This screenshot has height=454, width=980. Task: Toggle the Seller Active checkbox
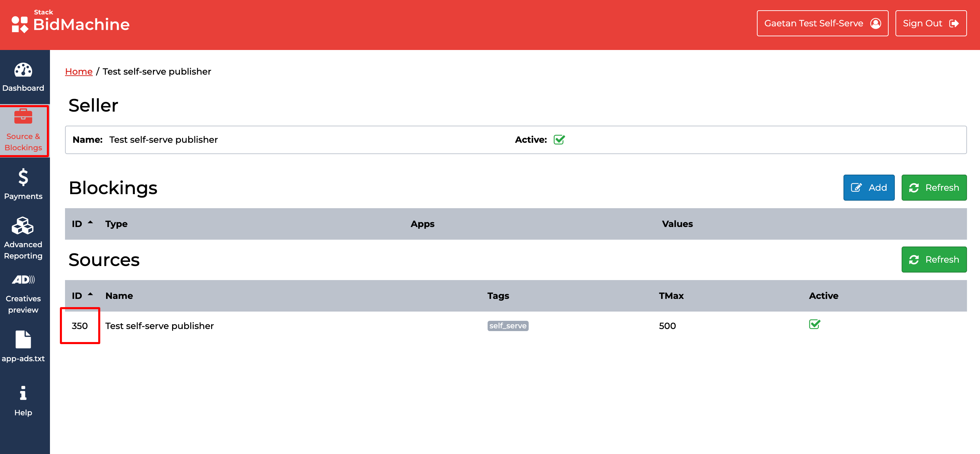point(559,140)
